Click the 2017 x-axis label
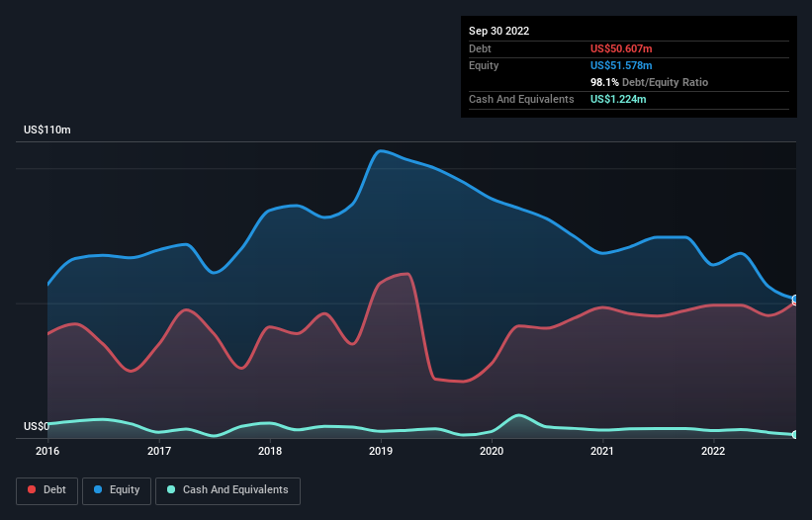This screenshot has height=520, width=812. [x=159, y=451]
